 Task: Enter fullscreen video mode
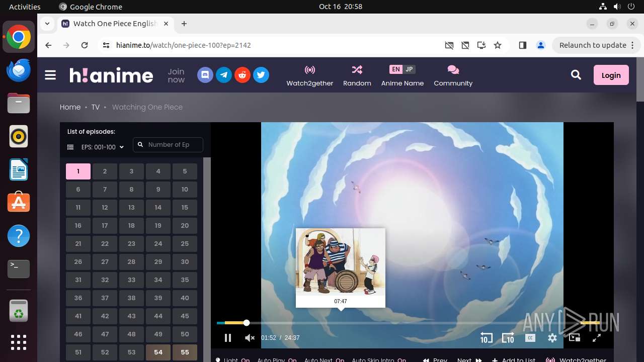(597, 338)
